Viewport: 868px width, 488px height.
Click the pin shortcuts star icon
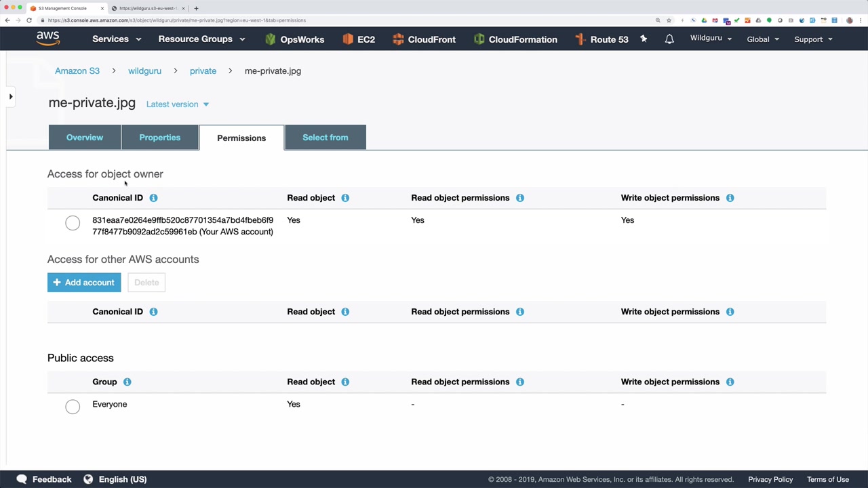[x=644, y=39]
